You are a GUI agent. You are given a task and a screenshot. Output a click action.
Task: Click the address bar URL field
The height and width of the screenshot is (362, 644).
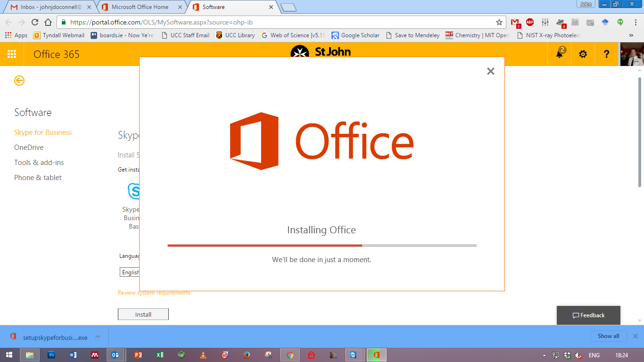click(x=281, y=22)
